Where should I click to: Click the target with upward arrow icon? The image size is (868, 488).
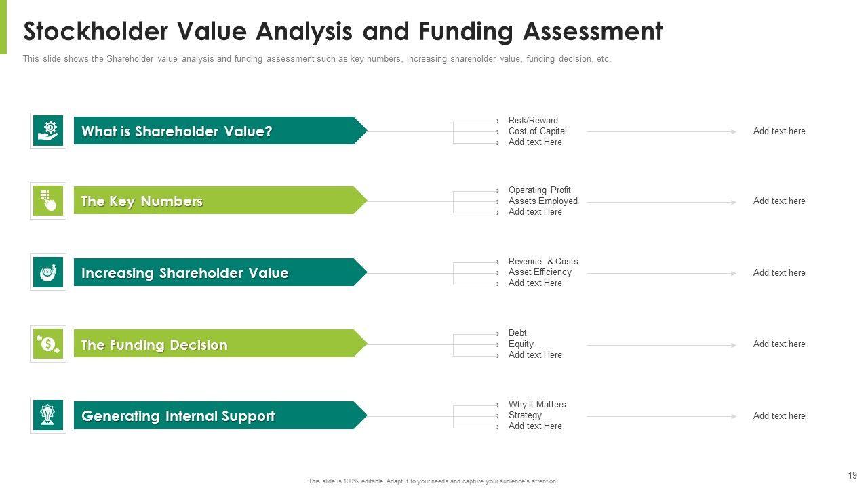click(48, 272)
